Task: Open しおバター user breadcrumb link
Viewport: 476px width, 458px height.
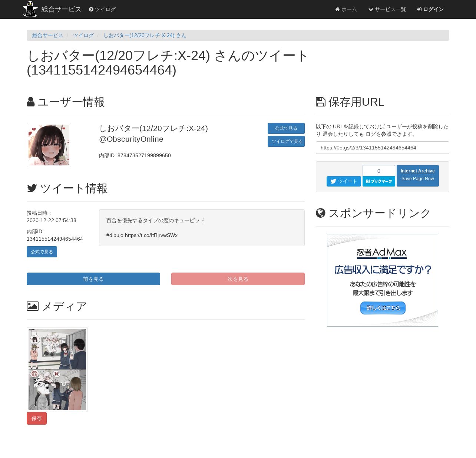Action: [x=145, y=35]
